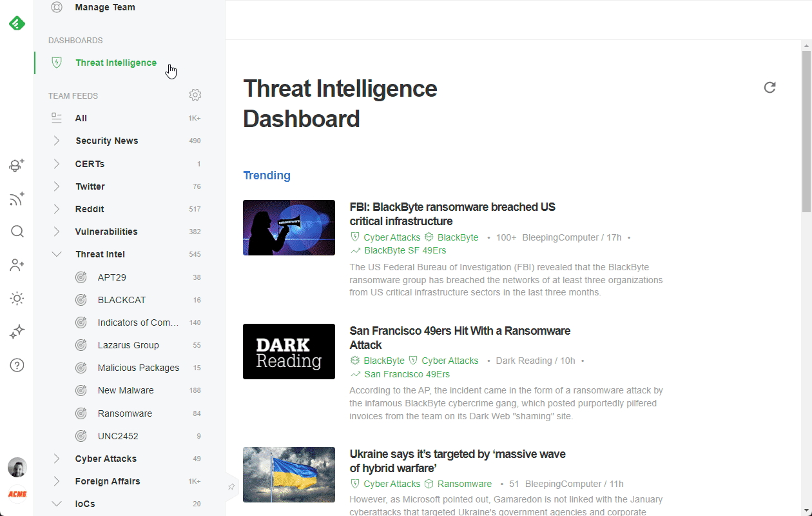Click Cyber Attacks tag on FBI article
This screenshot has width=812, height=516.
point(392,237)
